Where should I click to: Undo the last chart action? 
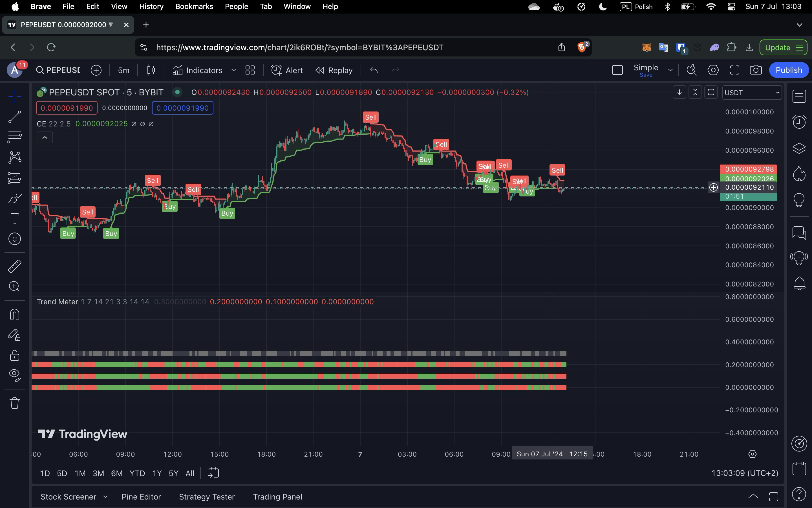click(374, 70)
